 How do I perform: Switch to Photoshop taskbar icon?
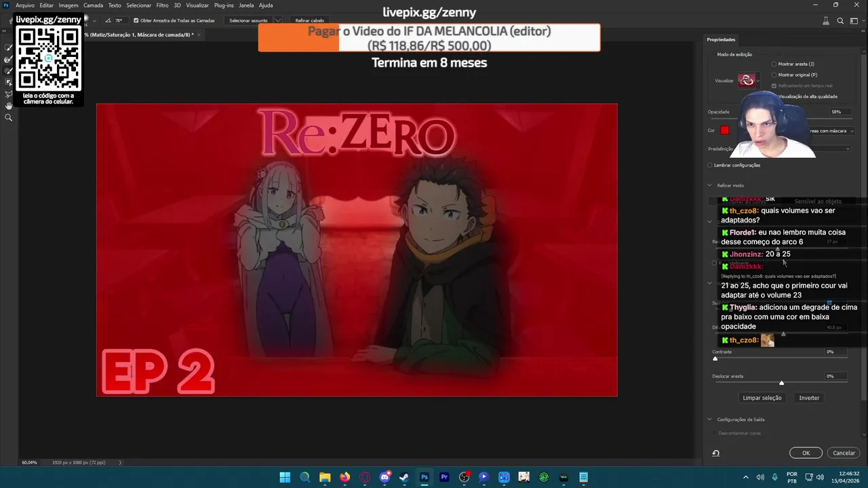(x=425, y=477)
